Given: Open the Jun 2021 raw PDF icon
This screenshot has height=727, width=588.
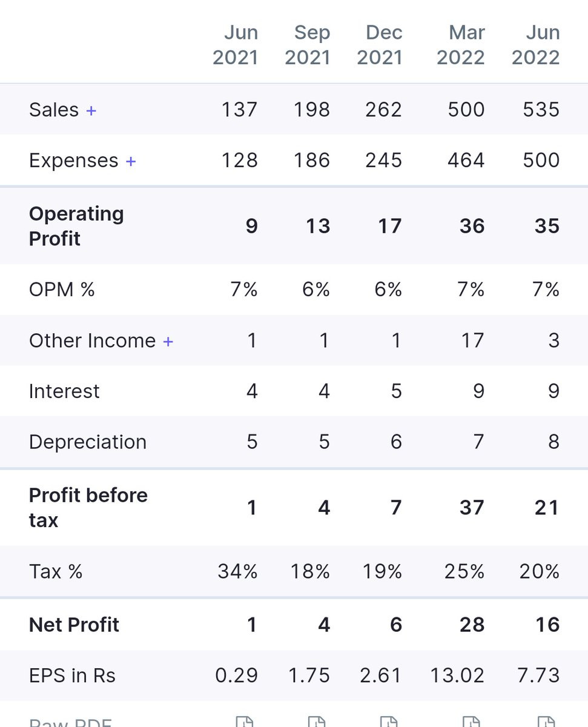Looking at the screenshot, I should coord(244,721).
